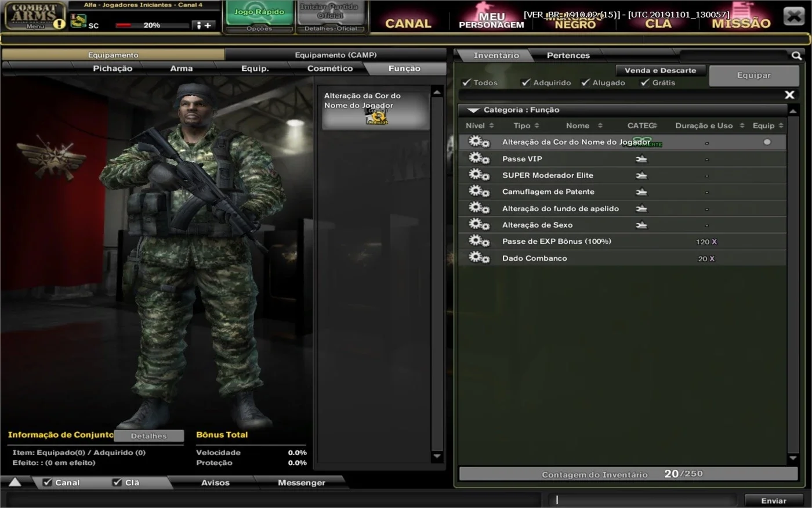This screenshot has height=508, width=812.
Task: Select the Equip. sub-tab
Action: [x=255, y=69]
